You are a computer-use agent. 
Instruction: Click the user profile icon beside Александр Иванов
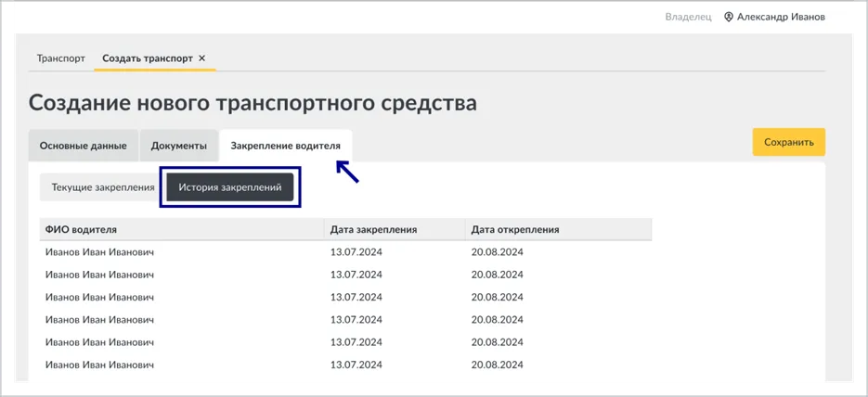point(729,17)
